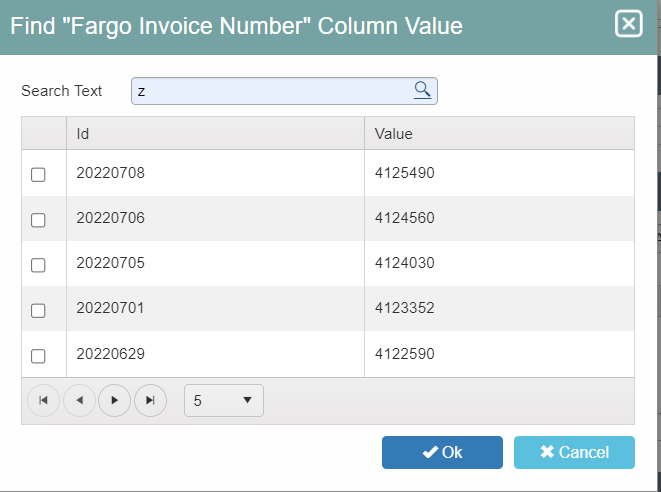The image size is (661, 492).
Task: Jump to last page of results
Action: (x=150, y=400)
